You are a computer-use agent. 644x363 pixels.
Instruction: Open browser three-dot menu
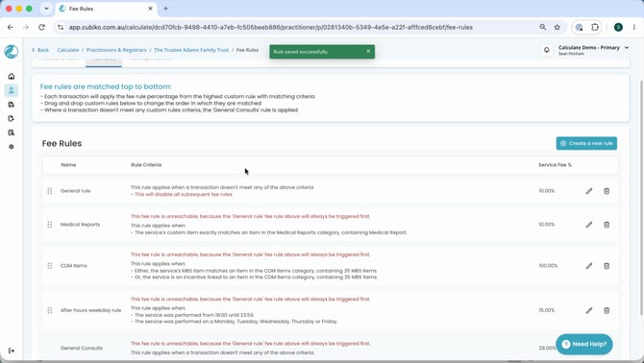[634, 27]
